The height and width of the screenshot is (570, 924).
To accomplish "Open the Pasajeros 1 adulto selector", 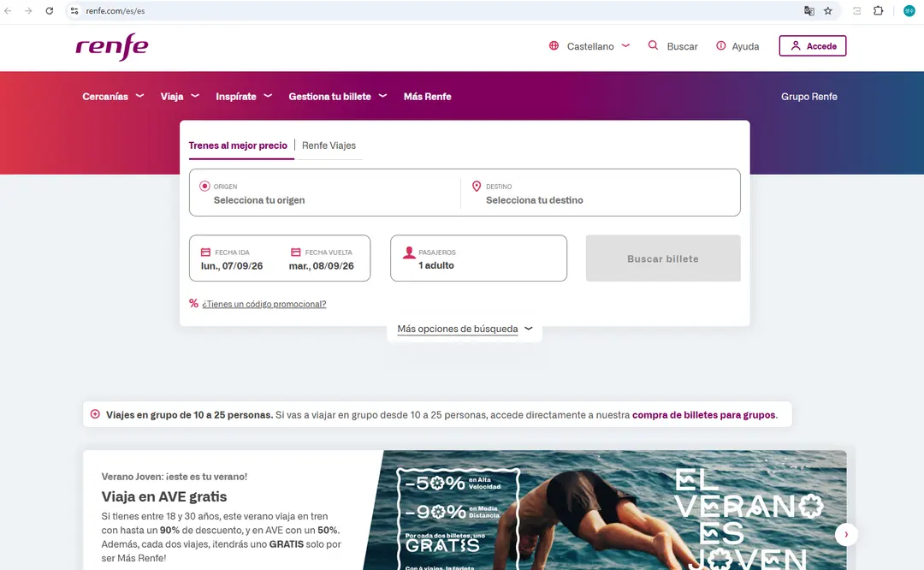I will (478, 258).
